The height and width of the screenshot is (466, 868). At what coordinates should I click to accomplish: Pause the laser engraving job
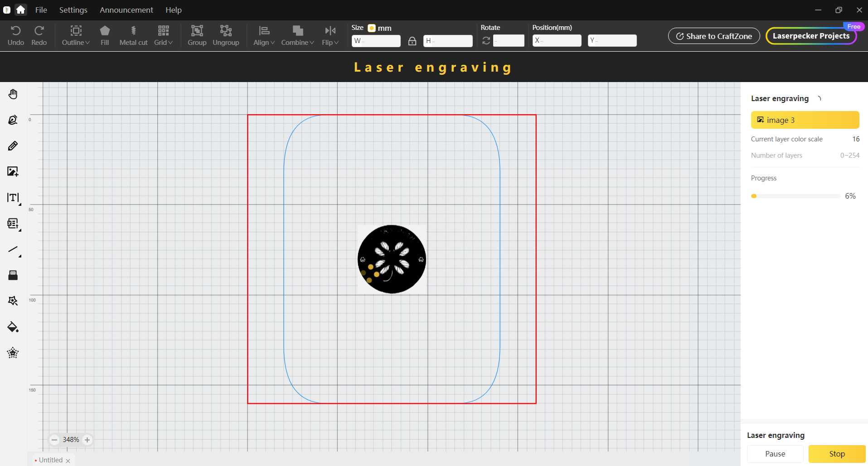pyautogui.click(x=775, y=454)
